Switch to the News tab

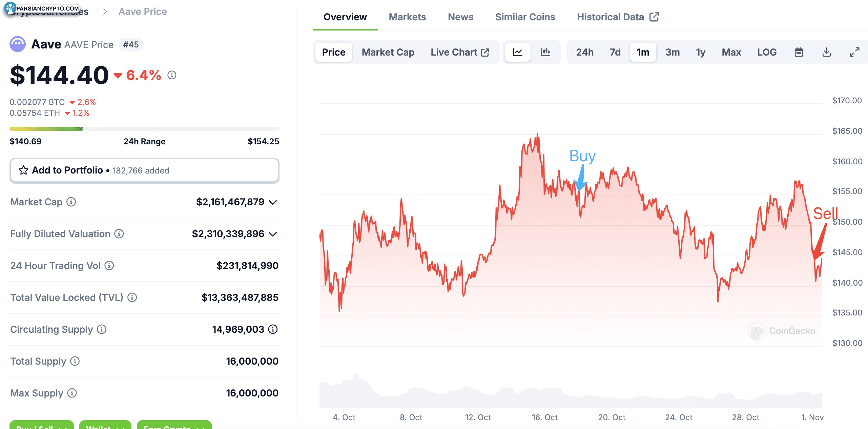point(460,17)
